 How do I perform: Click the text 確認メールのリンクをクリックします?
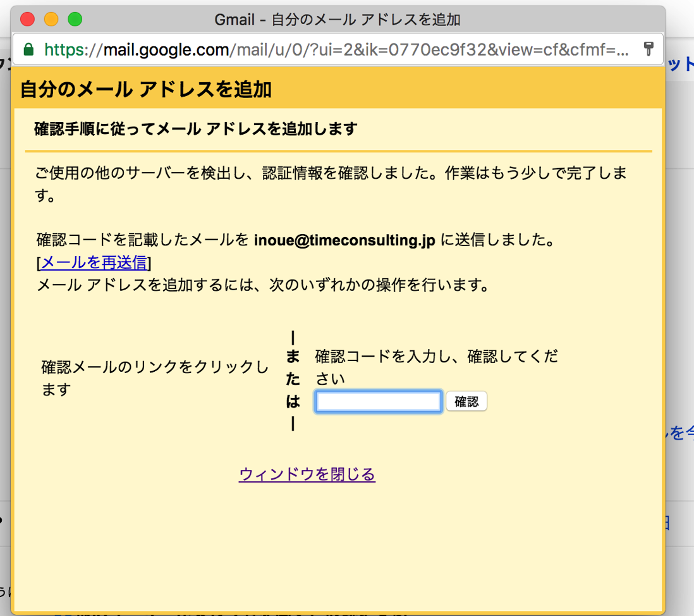pos(155,378)
